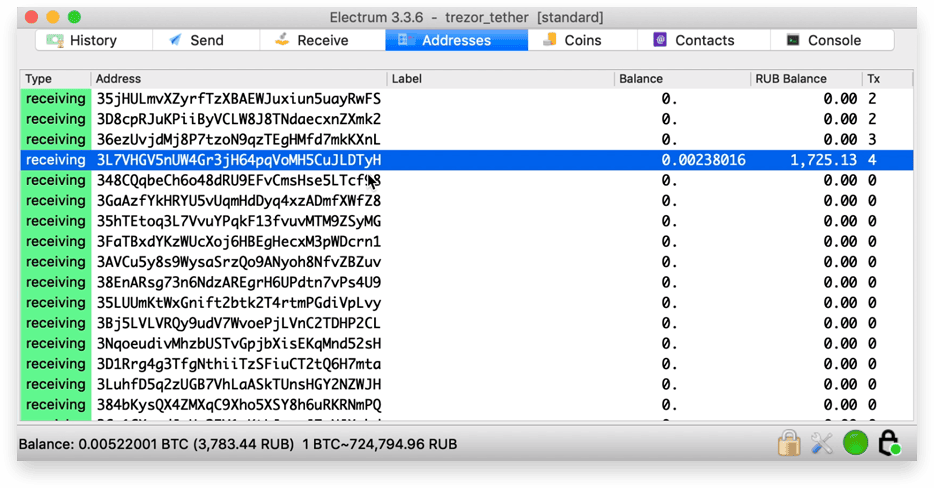Viewport: 934px width, 488px height.
Task: Click the receiving type cell of row 35jHULmv
Action: 55,99
